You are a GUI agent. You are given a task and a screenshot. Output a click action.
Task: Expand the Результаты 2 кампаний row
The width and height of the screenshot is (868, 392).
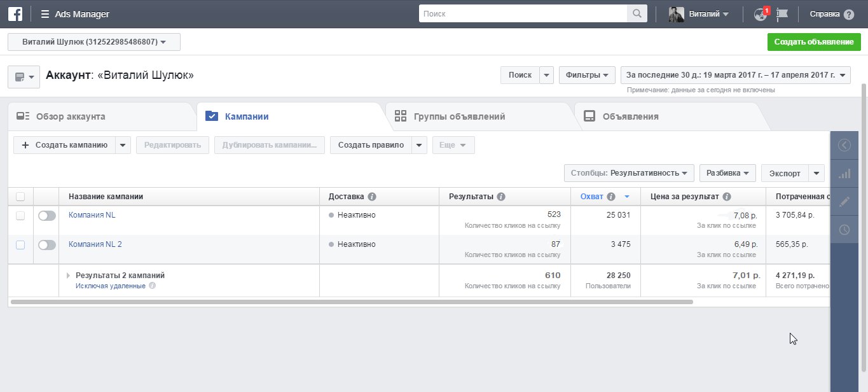(x=69, y=276)
